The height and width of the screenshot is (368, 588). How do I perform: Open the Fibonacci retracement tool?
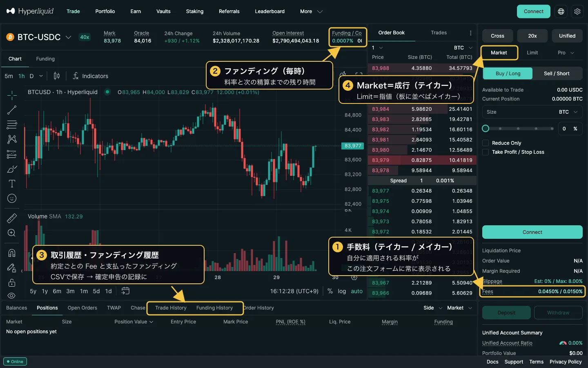point(12,125)
